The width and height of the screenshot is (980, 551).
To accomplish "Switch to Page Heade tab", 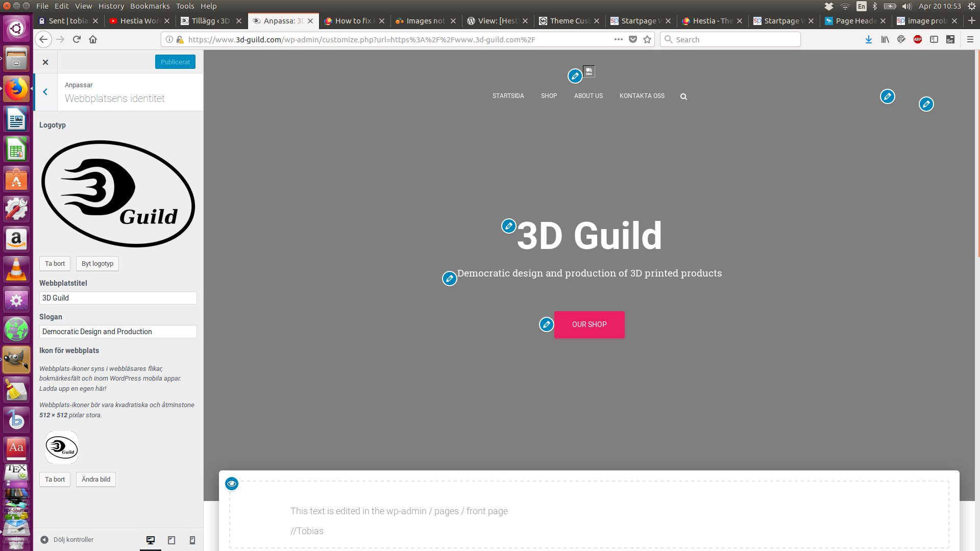I will click(856, 21).
